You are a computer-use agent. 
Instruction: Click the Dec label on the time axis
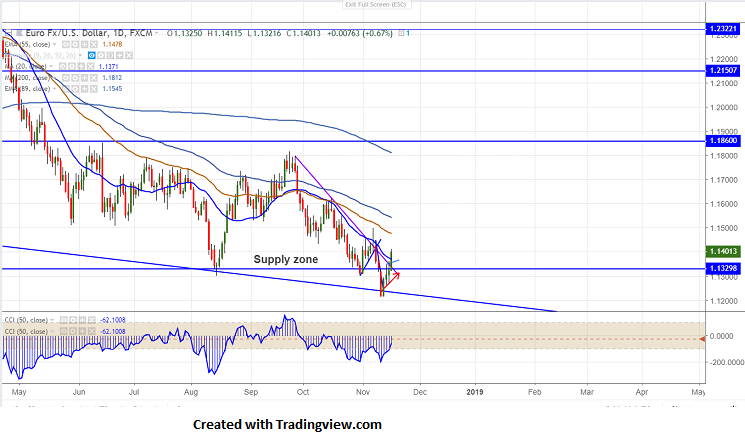click(x=420, y=392)
